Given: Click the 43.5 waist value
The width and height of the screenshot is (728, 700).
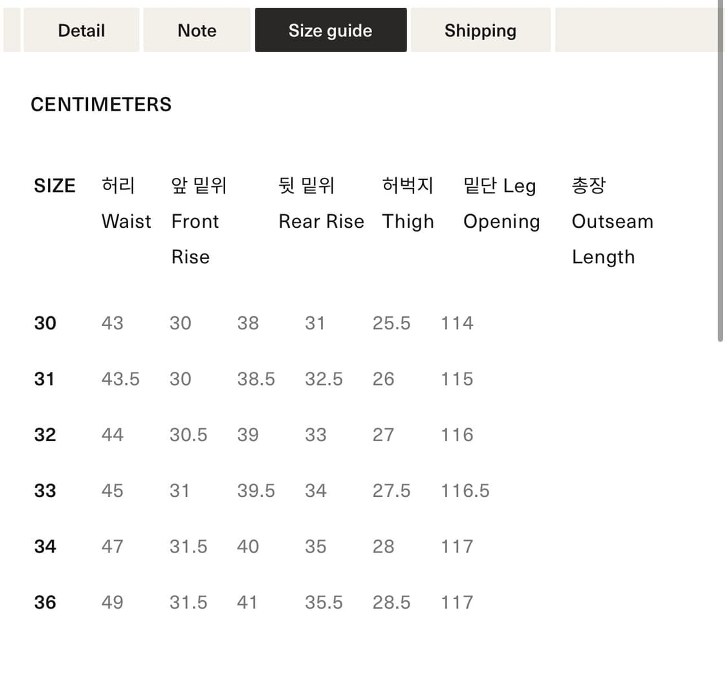Looking at the screenshot, I should [x=120, y=379].
